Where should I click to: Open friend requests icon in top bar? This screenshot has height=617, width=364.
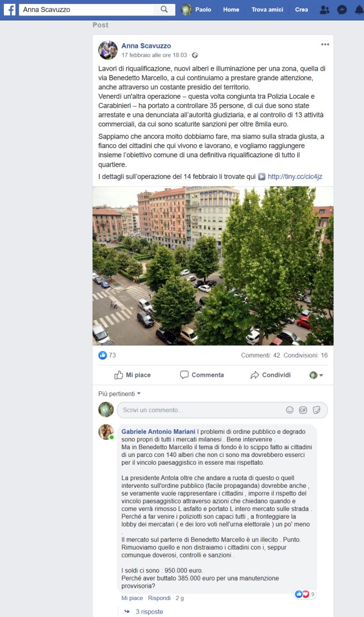[325, 10]
